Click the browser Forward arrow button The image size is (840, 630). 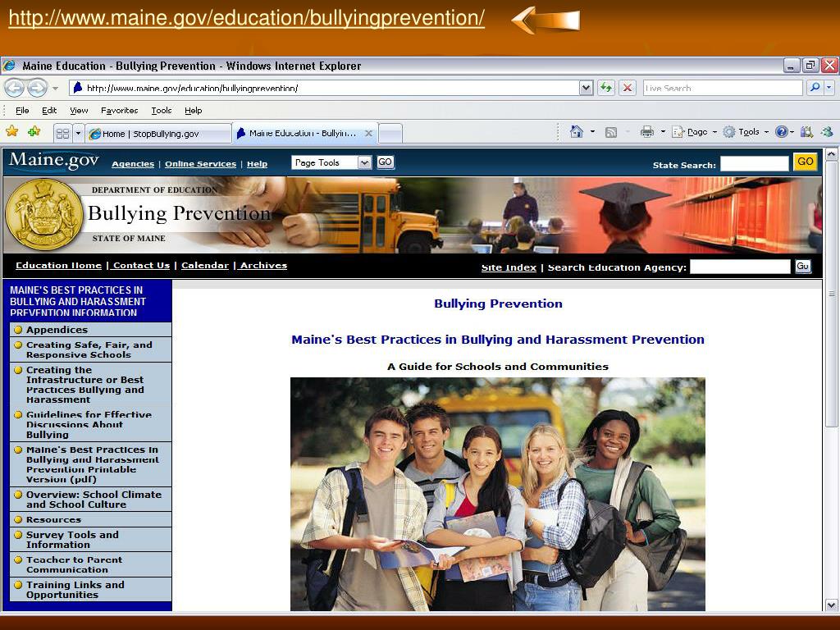37,88
